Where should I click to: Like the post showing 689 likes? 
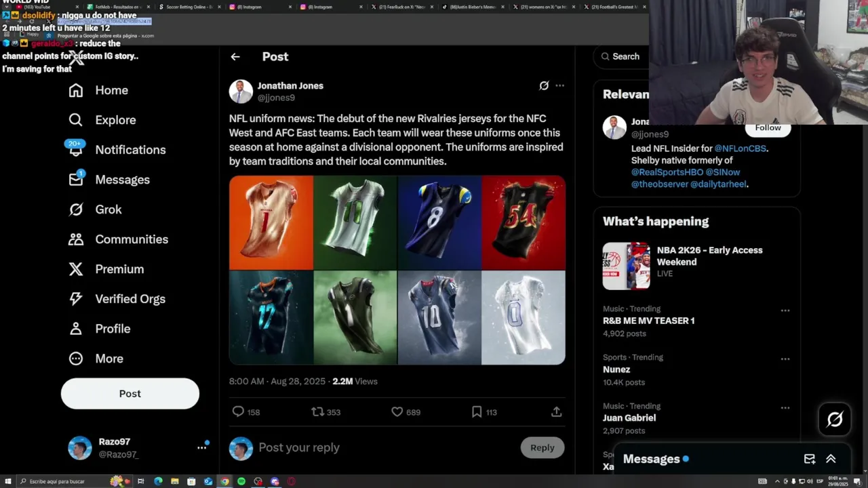tap(397, 411)
